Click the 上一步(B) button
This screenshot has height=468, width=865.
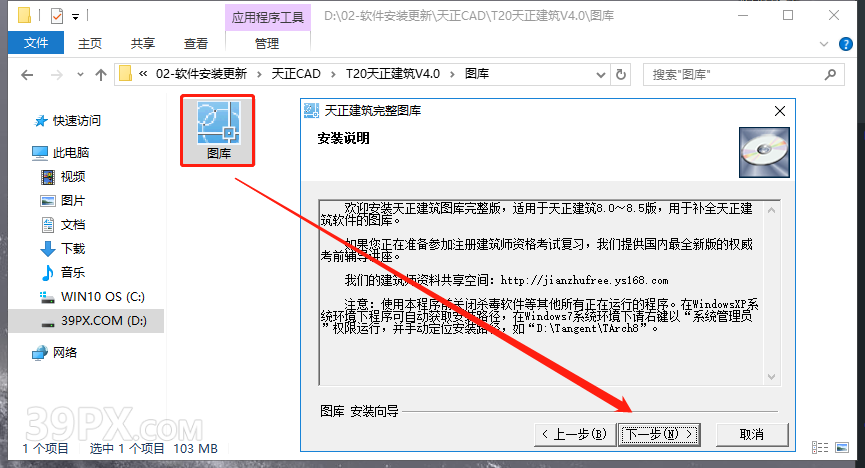(x=574, y=434)
